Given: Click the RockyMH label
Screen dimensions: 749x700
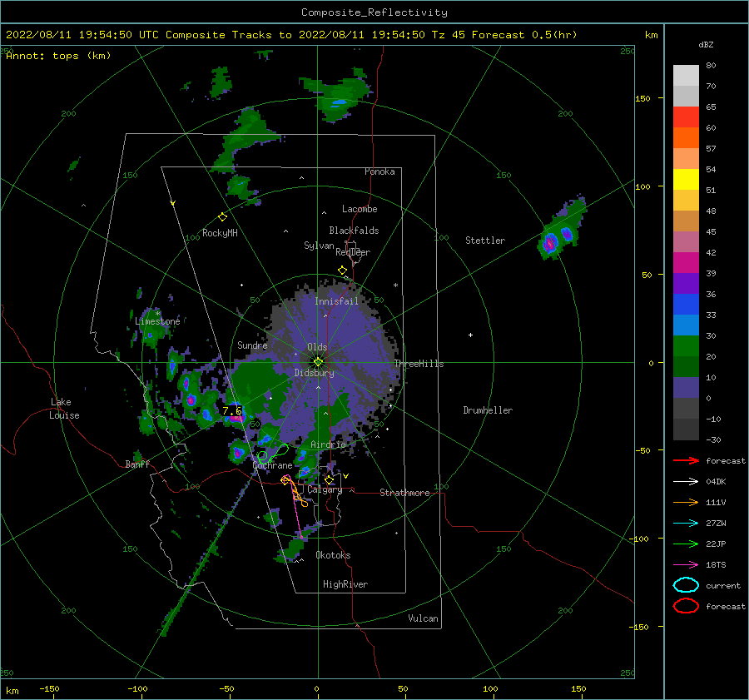Looking at the screenshot, I should pyautogui.click(x=220, y=233).
